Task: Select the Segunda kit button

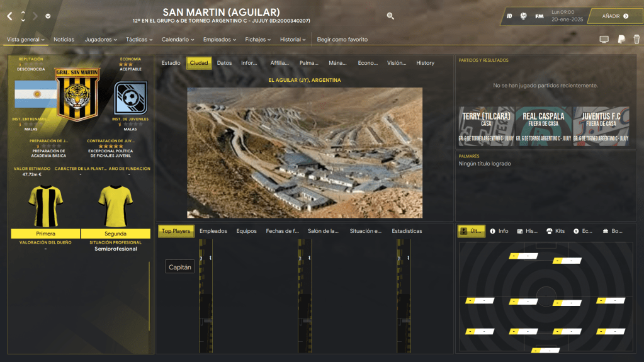Action: 115,234
